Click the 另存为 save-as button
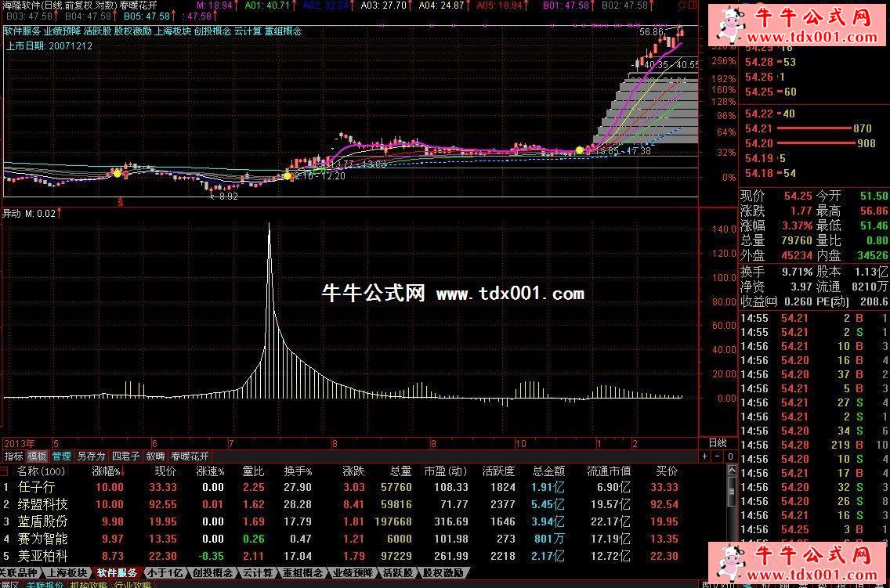Viewport: 890px width, 588px height. 91,456
